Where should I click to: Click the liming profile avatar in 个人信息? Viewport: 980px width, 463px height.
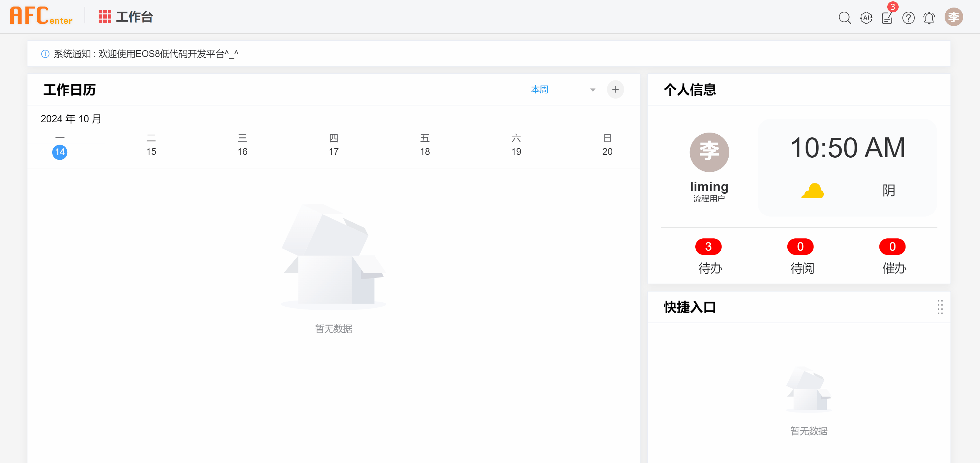click(x=709, y=152)
